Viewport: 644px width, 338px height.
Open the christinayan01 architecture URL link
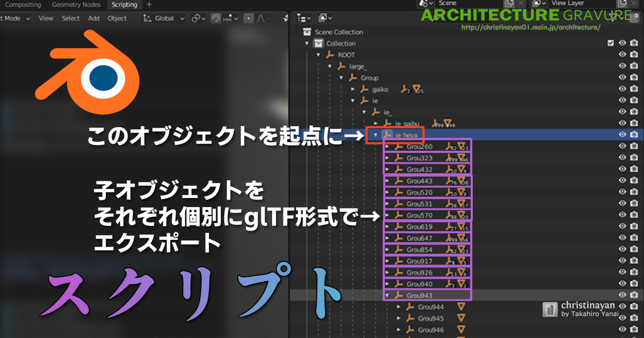[530, 27]
